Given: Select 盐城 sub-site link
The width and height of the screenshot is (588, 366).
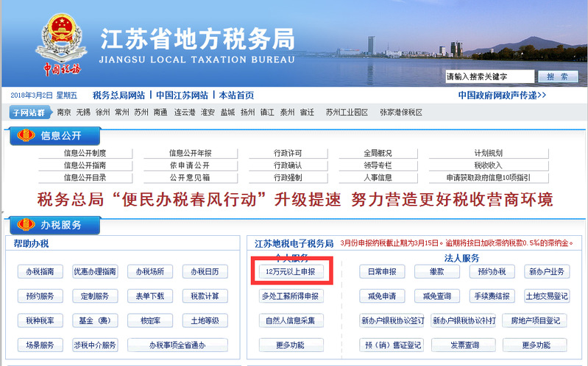Looking at the screenshot, I should pos(227,112).
